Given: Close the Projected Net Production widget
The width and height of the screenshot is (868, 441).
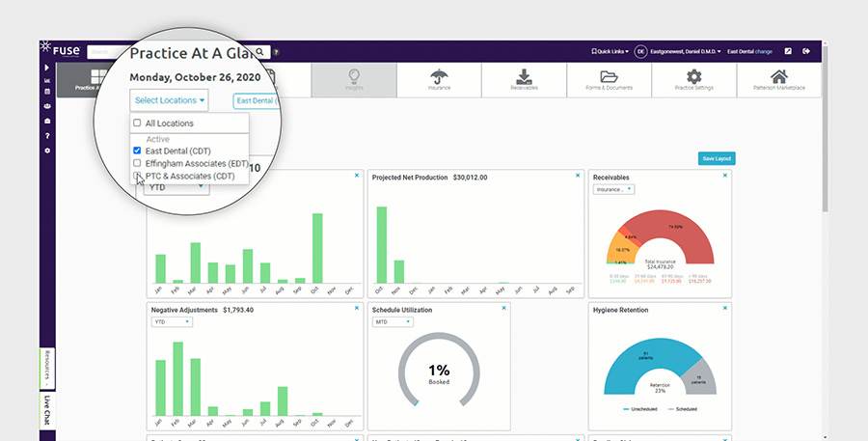Looking at the screenshot, I should [578, 176].
